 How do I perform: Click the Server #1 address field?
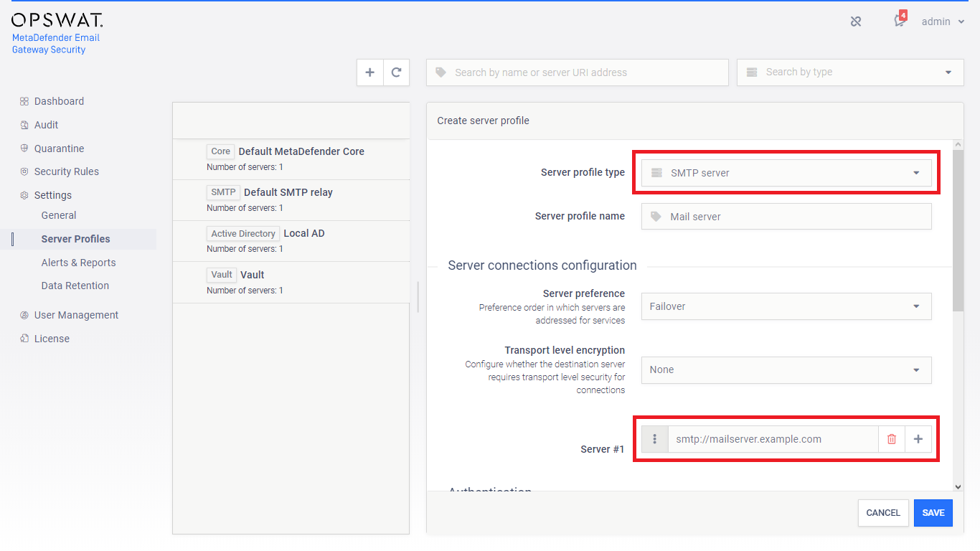coord(773,439)
